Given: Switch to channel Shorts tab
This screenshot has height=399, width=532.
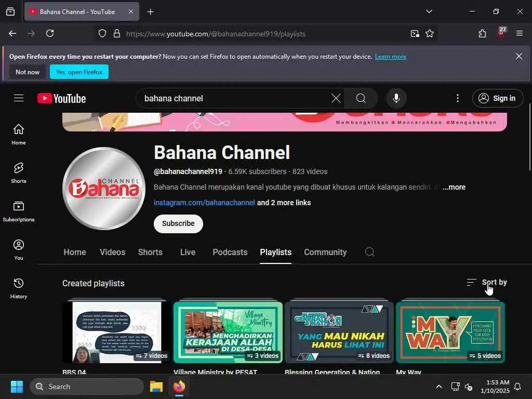Looking at the screenshot, I should pos(150,252).
